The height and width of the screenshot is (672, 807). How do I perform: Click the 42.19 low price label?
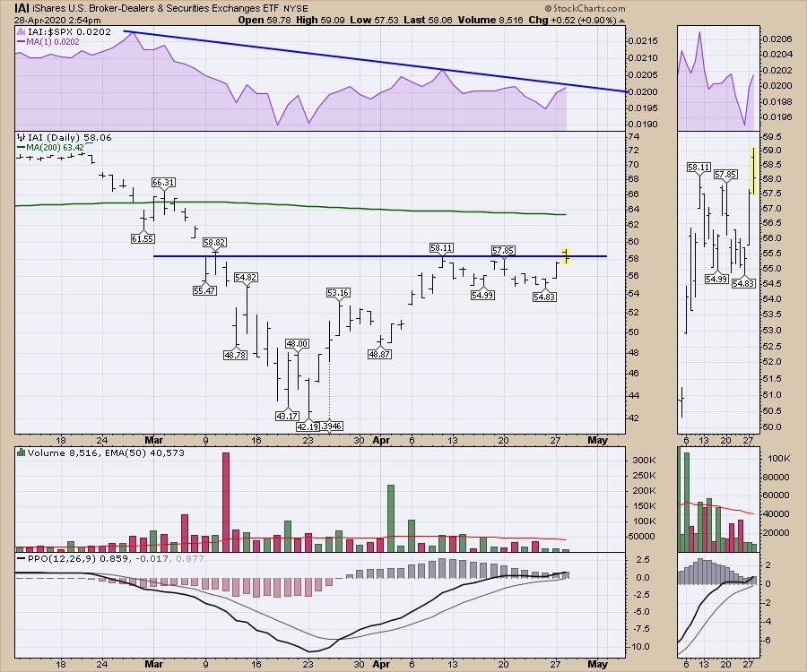(308, 426)
